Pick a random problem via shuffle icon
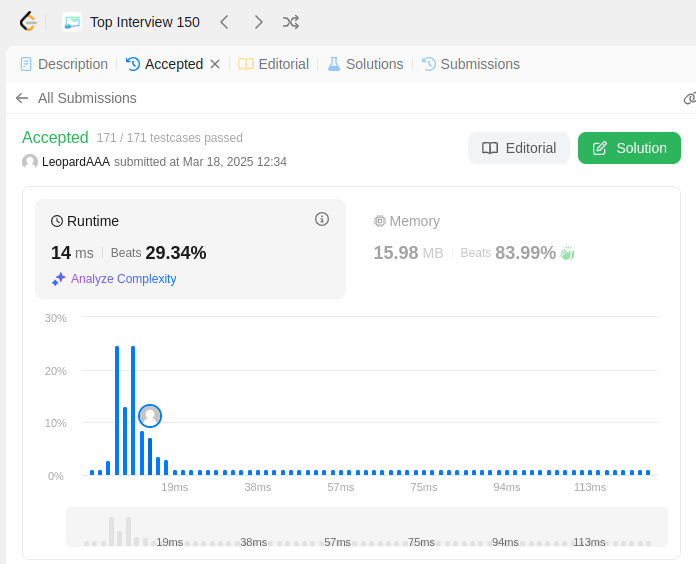696x564 pixels. [291, 22]
